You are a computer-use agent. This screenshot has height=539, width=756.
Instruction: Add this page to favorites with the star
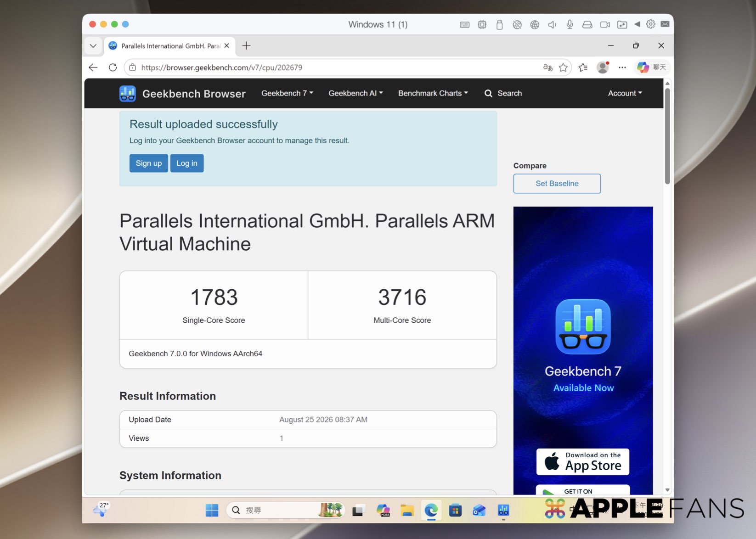click(563, 67)
